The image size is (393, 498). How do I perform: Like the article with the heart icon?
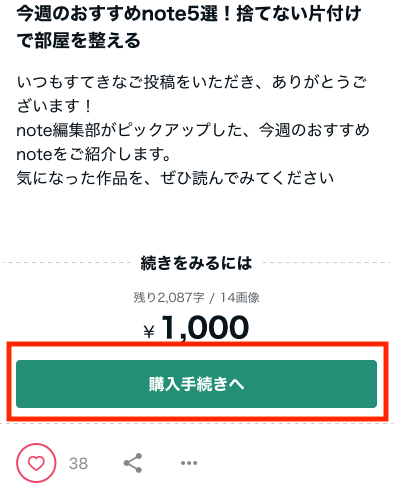[x=36, y=463]
